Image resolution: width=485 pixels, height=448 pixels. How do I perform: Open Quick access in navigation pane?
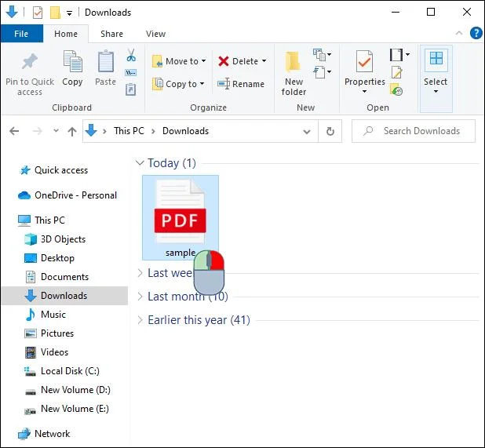[54, 170]
